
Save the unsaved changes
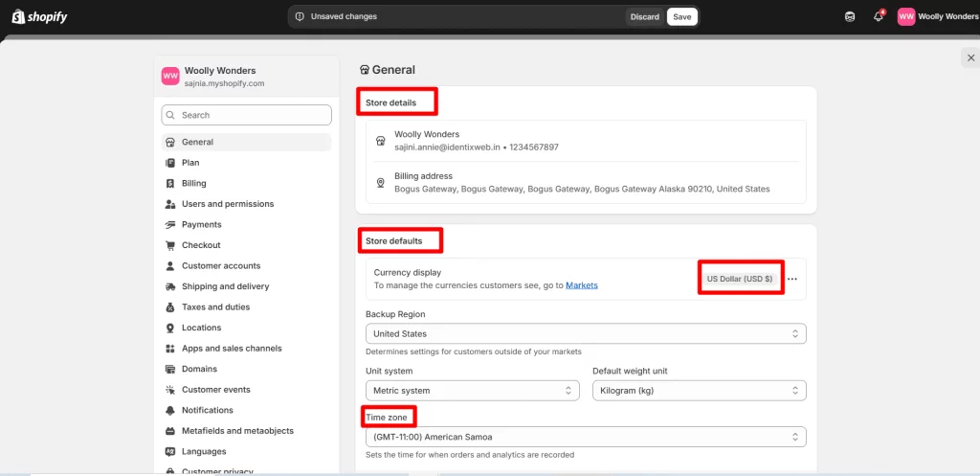(681, 17)
